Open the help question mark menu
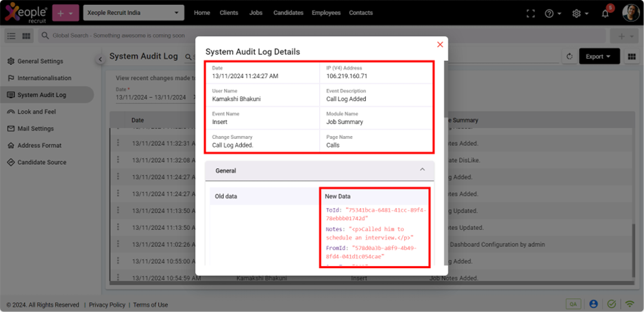 tap(553, 13)
